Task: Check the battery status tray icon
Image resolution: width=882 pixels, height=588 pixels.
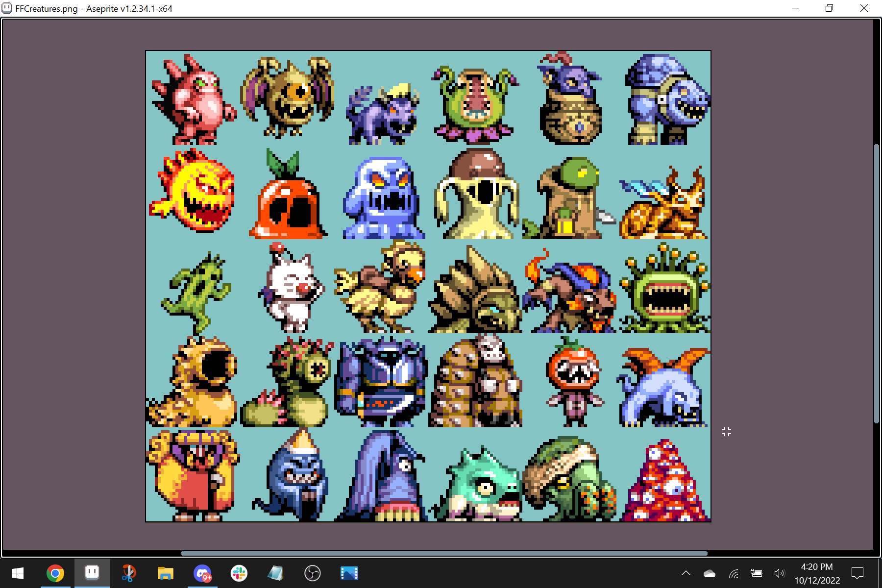Action: point(757,573)
